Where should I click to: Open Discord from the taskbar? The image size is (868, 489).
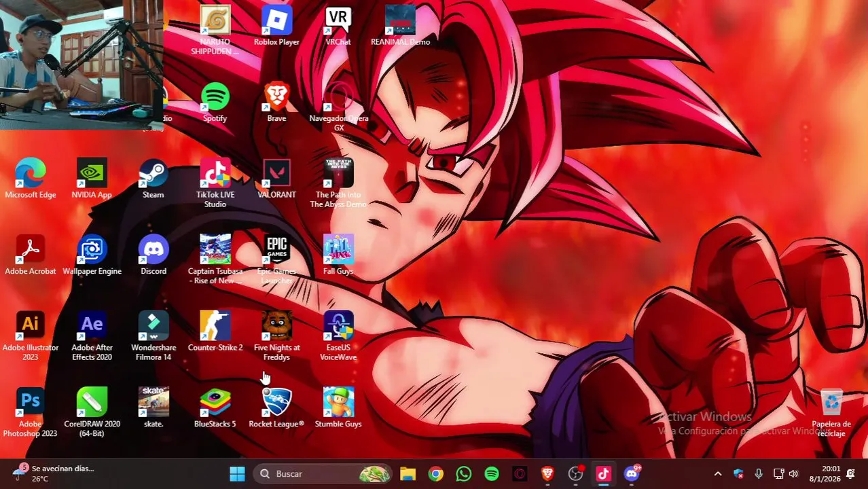coord(632,473)
